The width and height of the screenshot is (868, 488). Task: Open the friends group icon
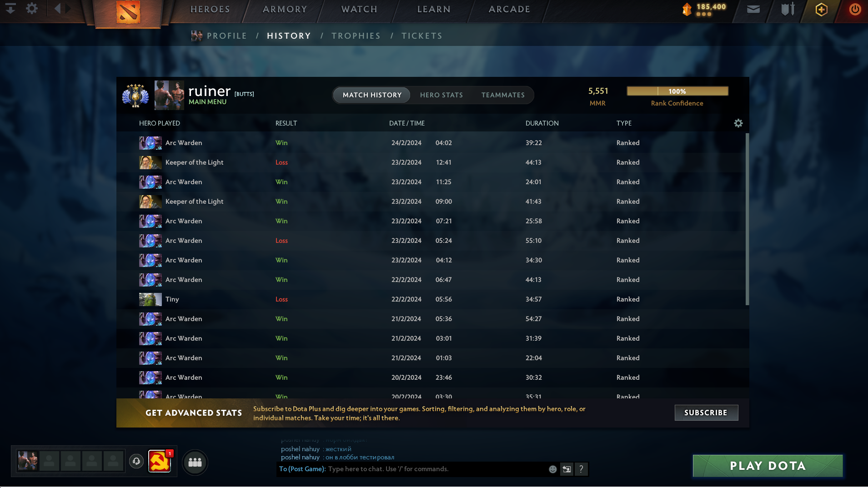[195, 462]
